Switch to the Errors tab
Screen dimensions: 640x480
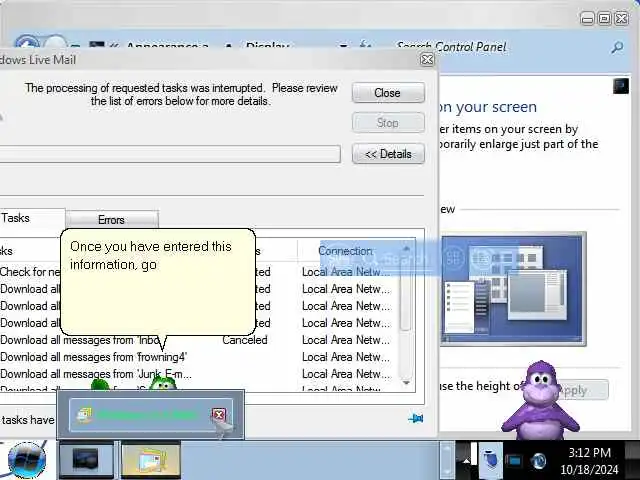click(x=111, y=220)
